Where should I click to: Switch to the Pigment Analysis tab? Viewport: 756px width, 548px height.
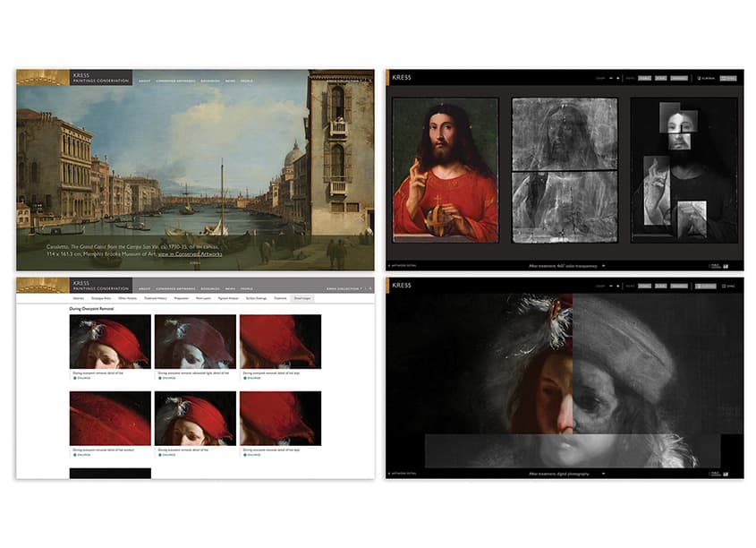228,298
